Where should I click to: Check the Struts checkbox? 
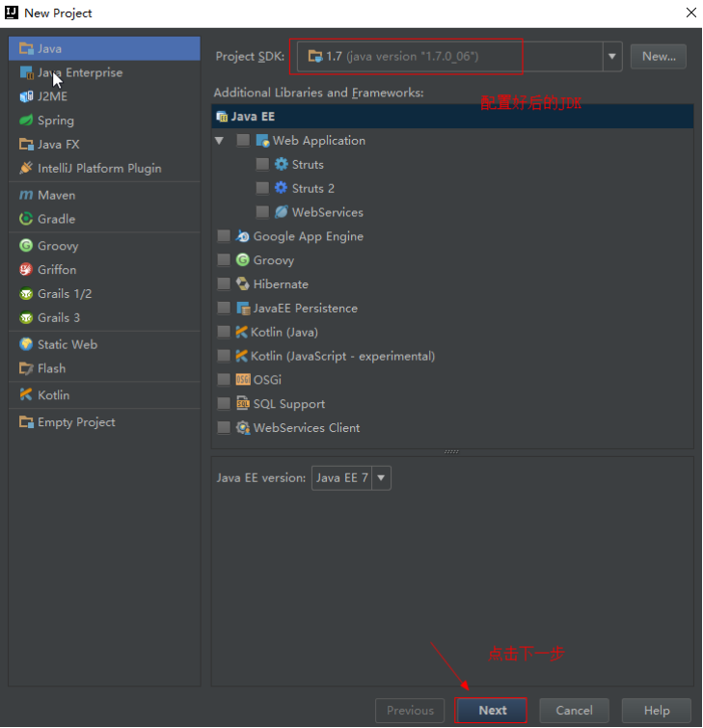click(262, 164)
